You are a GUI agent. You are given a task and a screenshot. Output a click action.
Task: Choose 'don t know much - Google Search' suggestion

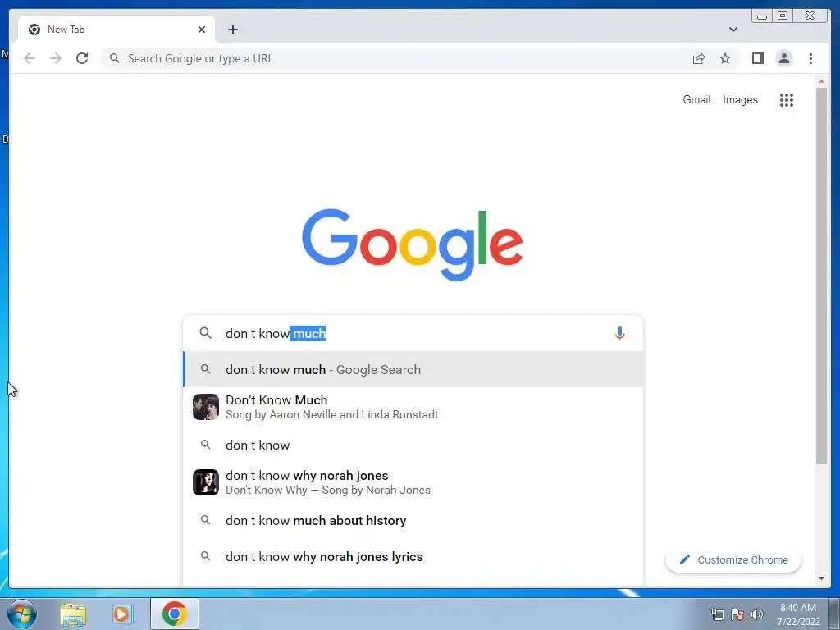click(413, 370)
